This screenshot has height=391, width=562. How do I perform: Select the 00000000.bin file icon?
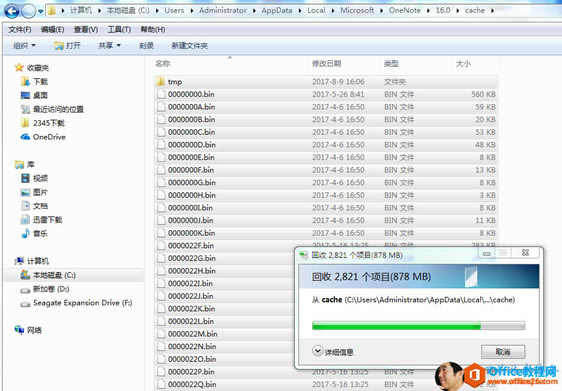161,94
